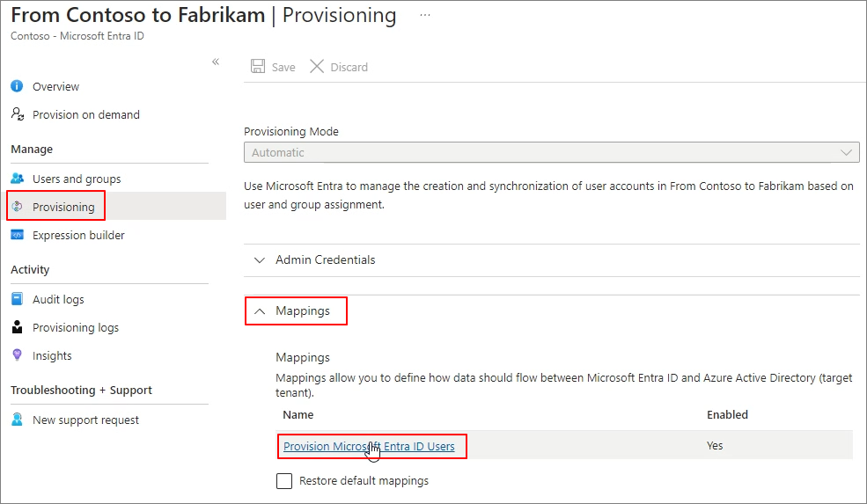The height and width of the screenshot is (504, 867).
Task: Open Insights page
Action: pyautogui.click(x=52, y=356)
